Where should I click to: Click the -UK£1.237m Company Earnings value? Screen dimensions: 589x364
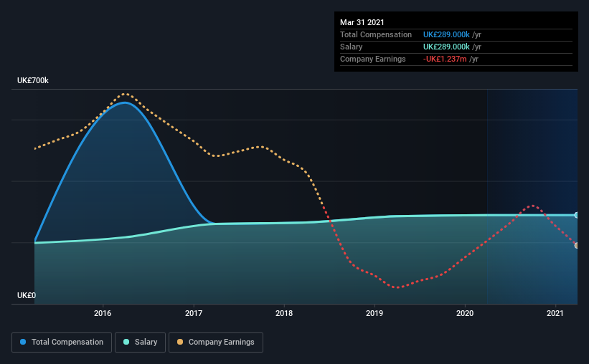[445, 59]
